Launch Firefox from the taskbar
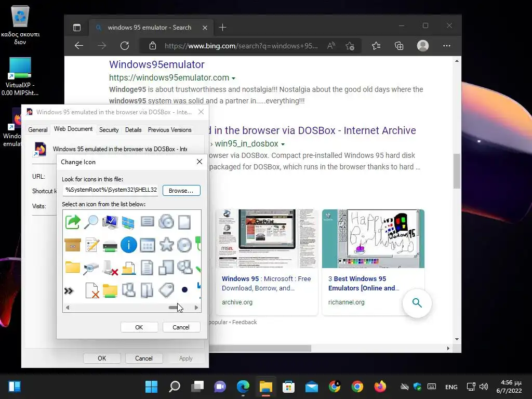Image resolution: width=532 pixels, height=399 pixels. point(380,387)
